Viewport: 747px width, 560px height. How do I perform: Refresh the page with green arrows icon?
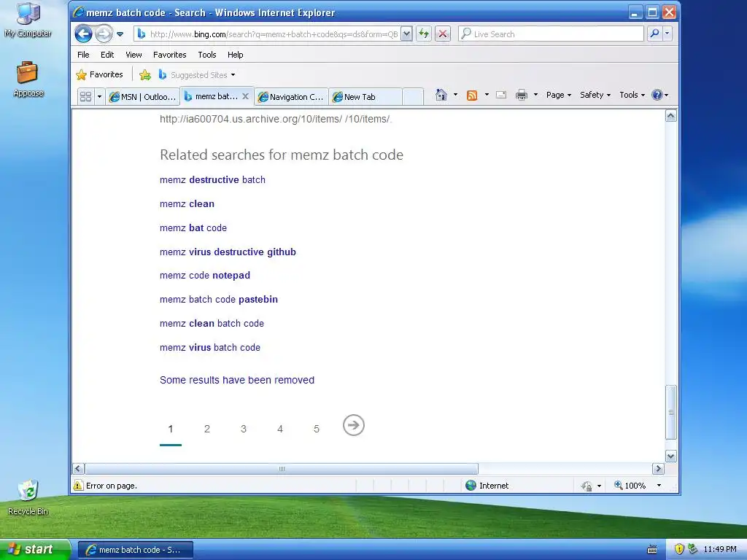[x=424, y=34]
